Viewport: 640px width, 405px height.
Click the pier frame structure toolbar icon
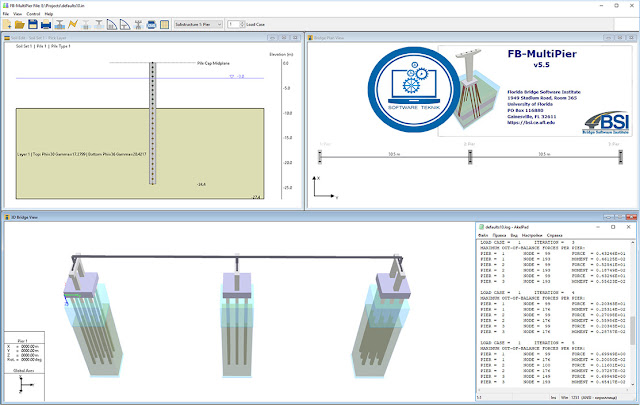coord(138,24)
